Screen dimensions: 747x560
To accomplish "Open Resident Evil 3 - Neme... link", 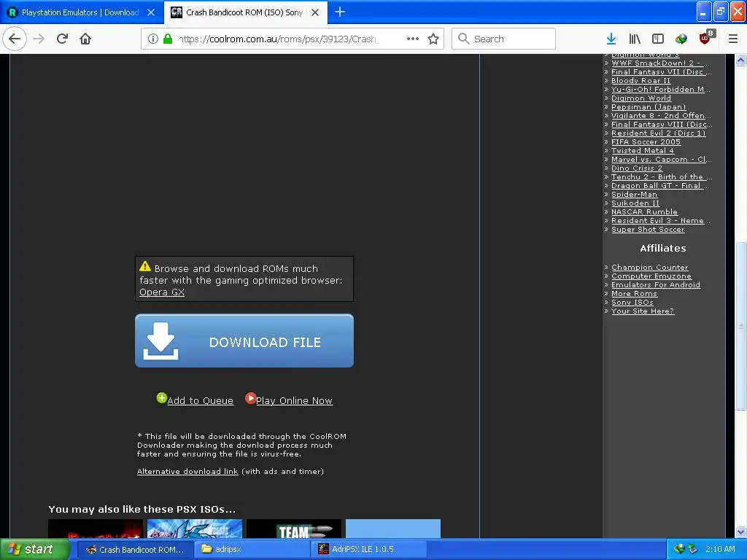I will 660,220.
